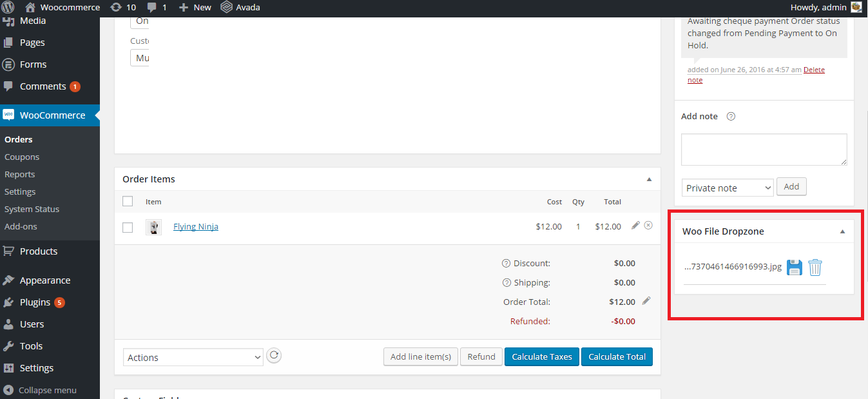Viewport: 868px width, 399px height.
Task: Open the Add-ons submenu item
Action: (21, 226)
